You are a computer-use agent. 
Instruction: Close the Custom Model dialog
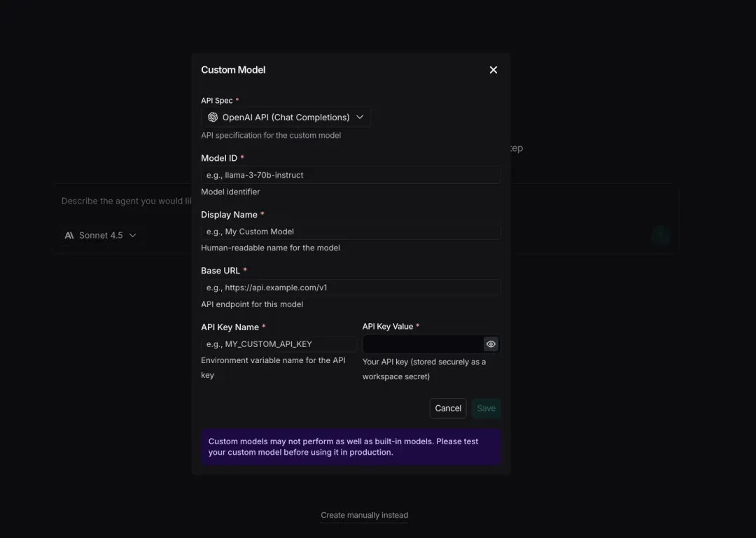(x=493, y=70)
